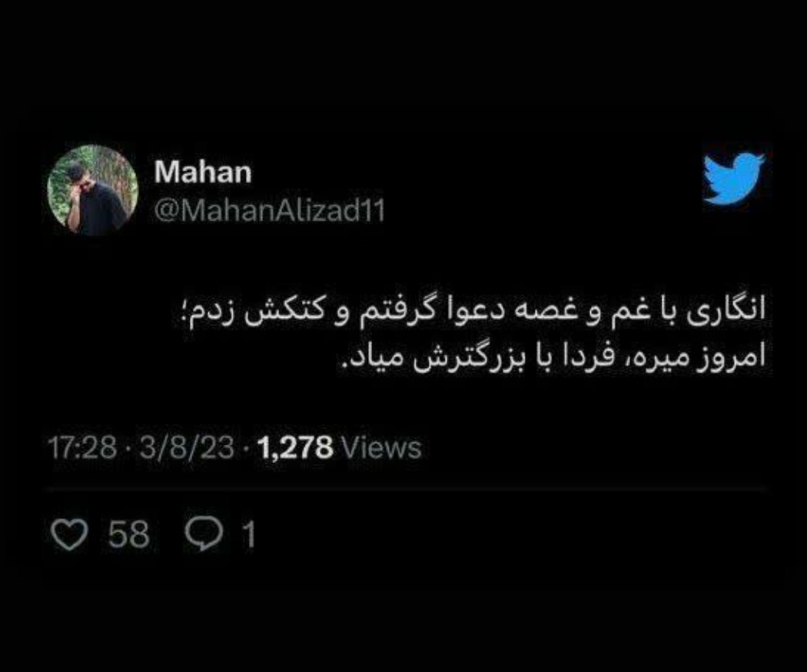
Task: Click the Views label
Action: 381,448
